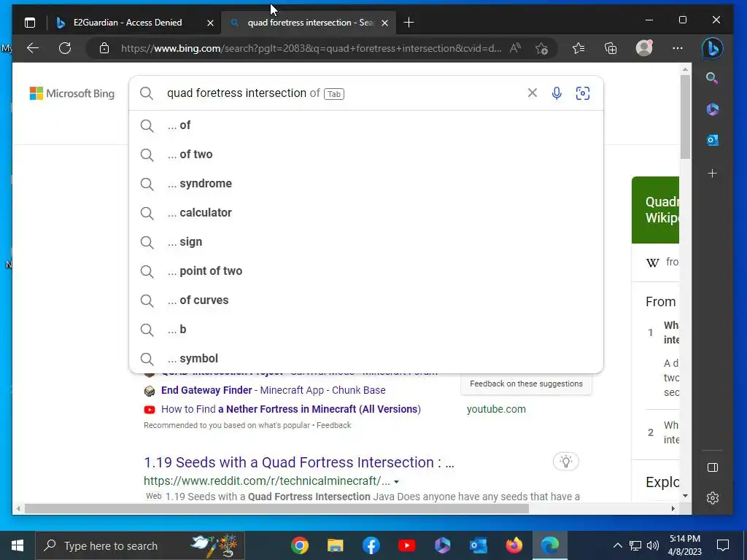The image size is (747, 560).
Task: Toggle the sidebar layout icon
Action: (x=713, y=467)
